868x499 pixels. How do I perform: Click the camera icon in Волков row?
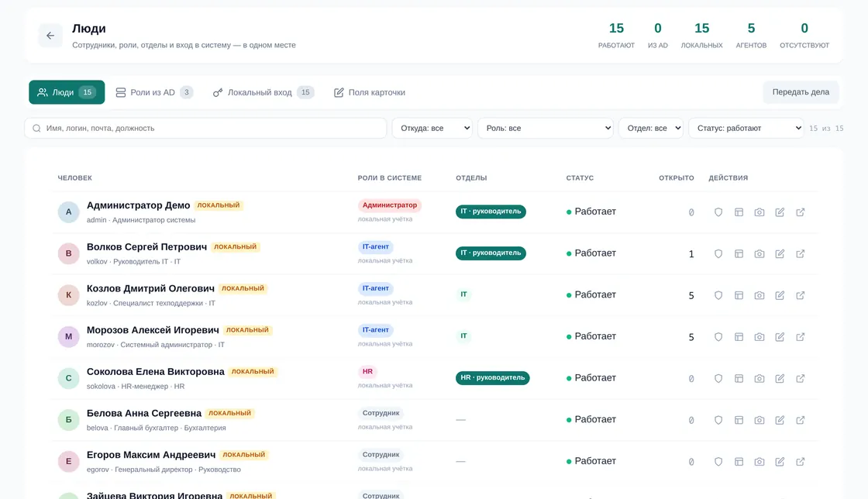click(x=759, y=253)
